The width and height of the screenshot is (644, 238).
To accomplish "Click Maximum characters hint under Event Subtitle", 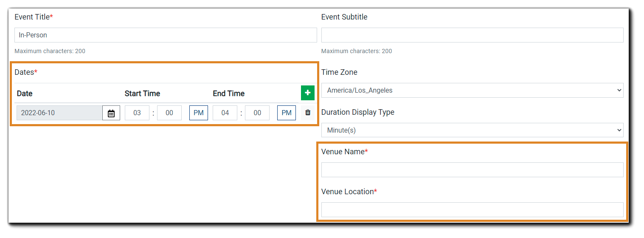I will pos(357,51).
